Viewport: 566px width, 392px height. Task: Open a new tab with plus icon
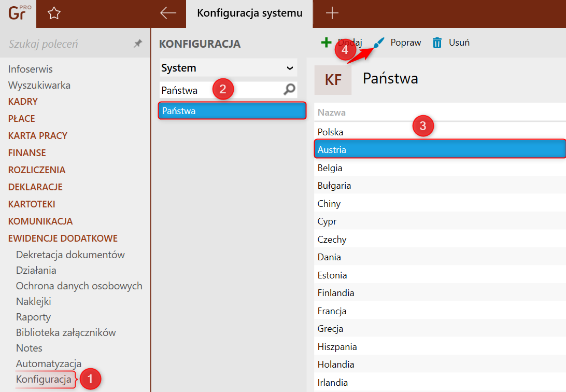pos(332,13)
